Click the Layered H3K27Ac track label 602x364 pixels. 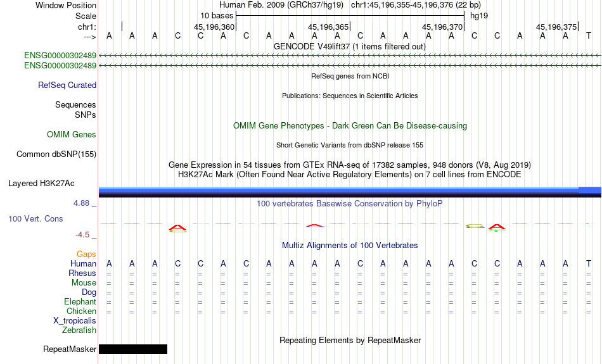coord(41,184)
